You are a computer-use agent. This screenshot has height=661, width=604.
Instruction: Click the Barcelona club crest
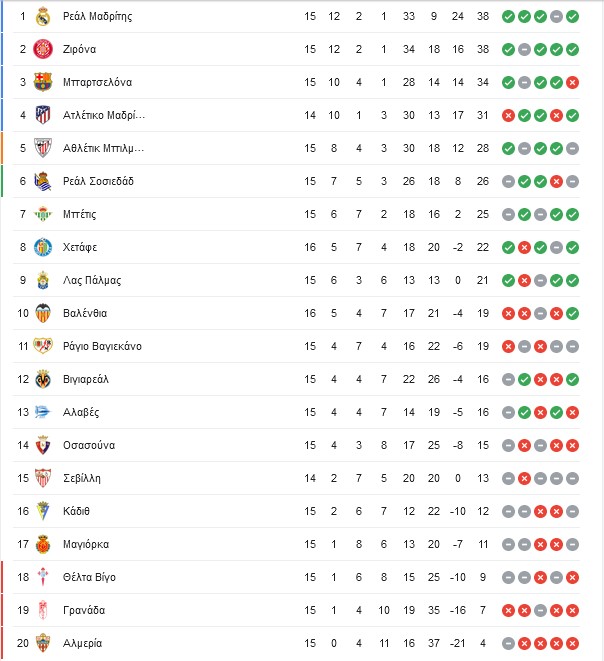click(43, 82)
